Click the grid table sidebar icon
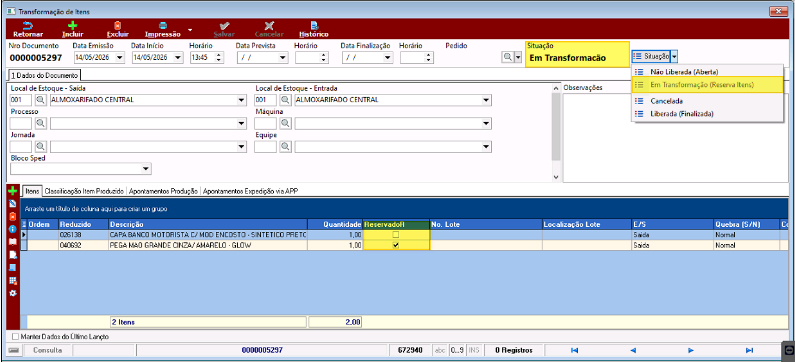The width and height of the screenshot is (795, 362). [x=13, y=280]
